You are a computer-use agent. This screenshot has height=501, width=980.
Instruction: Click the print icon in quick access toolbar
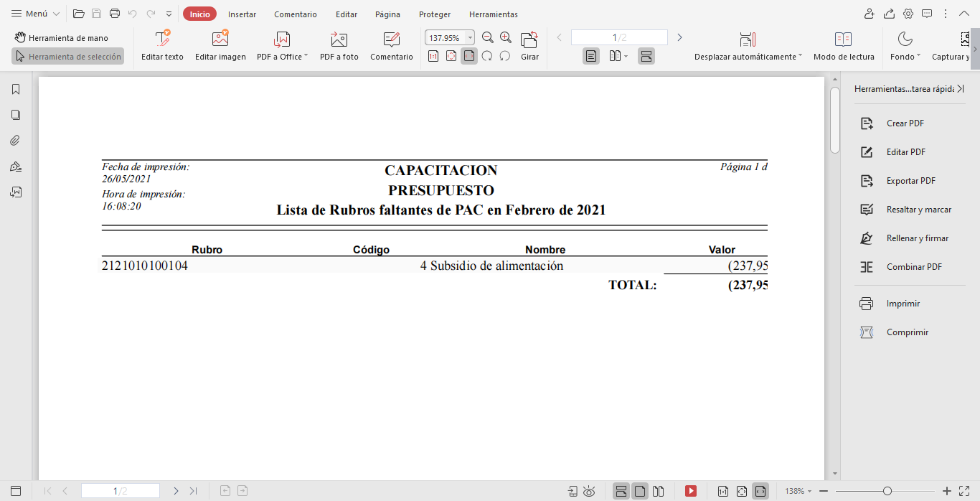pyautogui.click(x=115, y=14)
